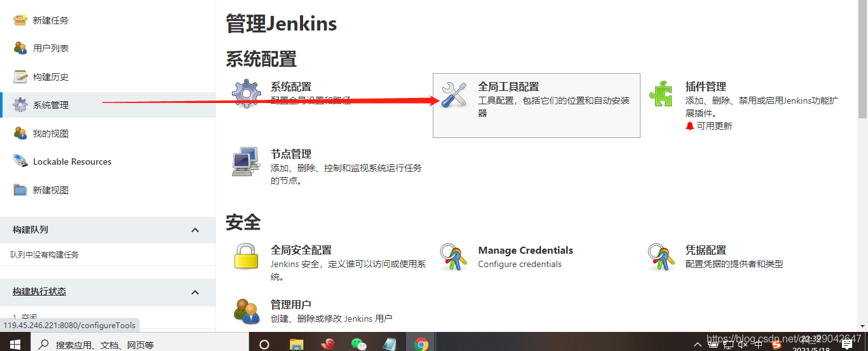Open WeChat from the taskbar
This screenshot has width=868, height=351.
pyautogui.click(x=358, y=344)
